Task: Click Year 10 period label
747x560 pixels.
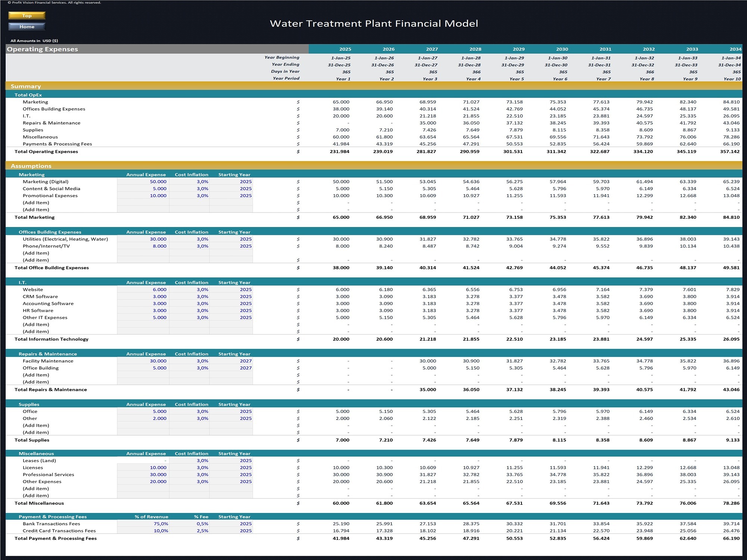Action: [x=732, y=79]
